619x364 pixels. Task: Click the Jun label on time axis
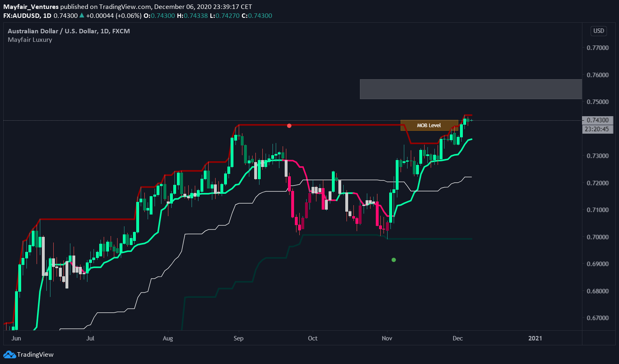(x=16, y=338)
